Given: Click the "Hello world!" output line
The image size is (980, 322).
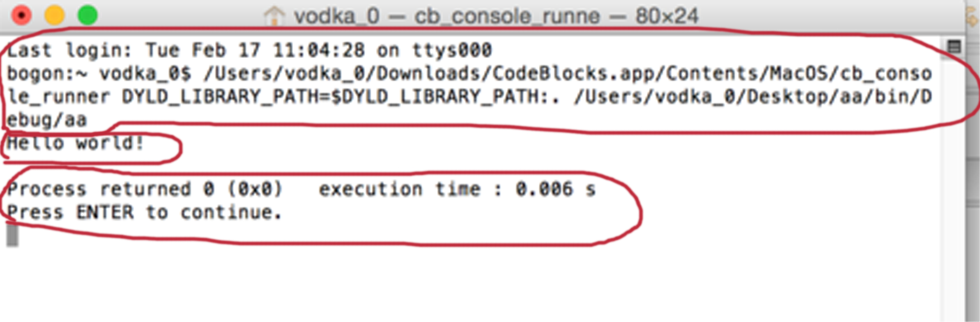Looking at the screenshot, I should click(75, 143).
